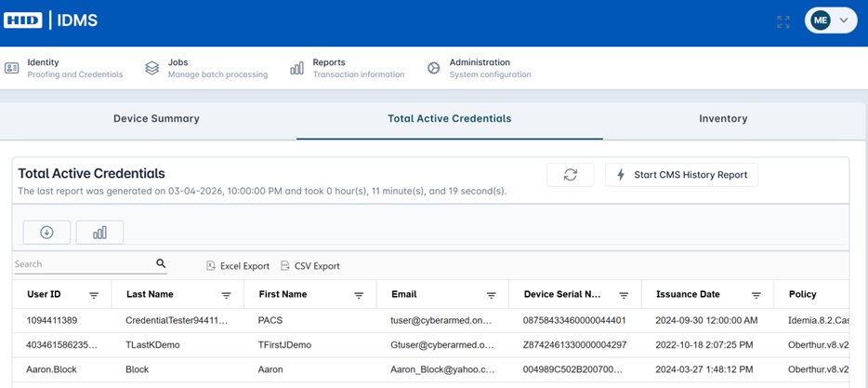Sort by Issuance Date column header

(688, 294)
